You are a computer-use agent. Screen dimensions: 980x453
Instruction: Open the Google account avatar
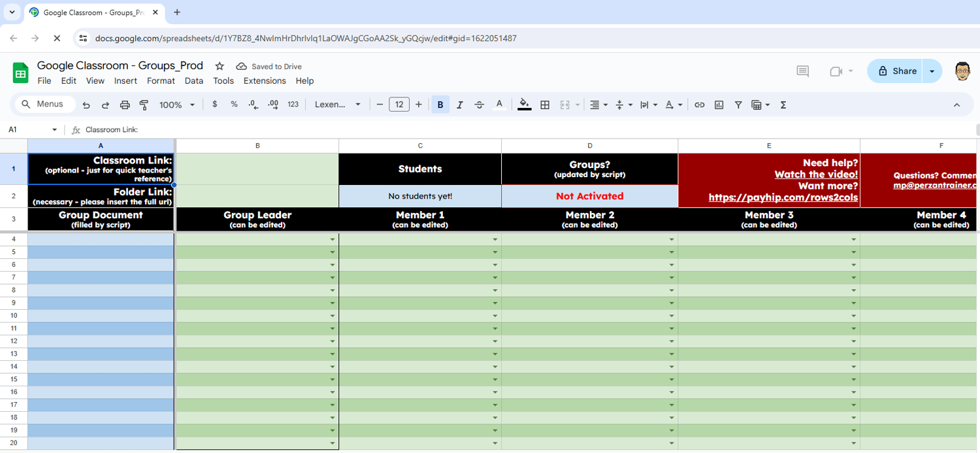[x=962, y=71]
